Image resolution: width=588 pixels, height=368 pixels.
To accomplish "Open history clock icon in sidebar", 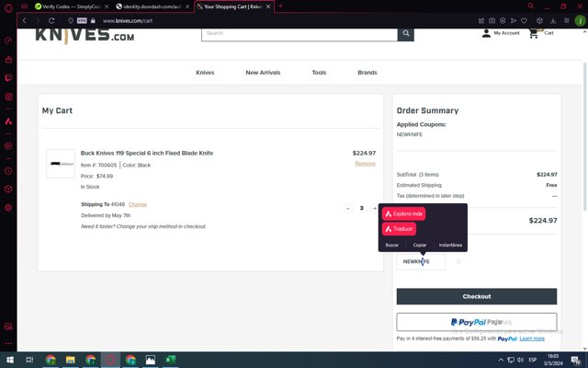I will (8, 171).
